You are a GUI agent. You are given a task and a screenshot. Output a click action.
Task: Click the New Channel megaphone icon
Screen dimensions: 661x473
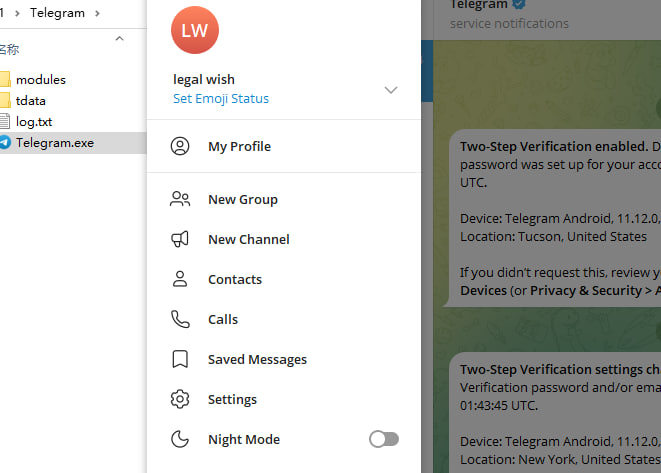tap(180, 239)
